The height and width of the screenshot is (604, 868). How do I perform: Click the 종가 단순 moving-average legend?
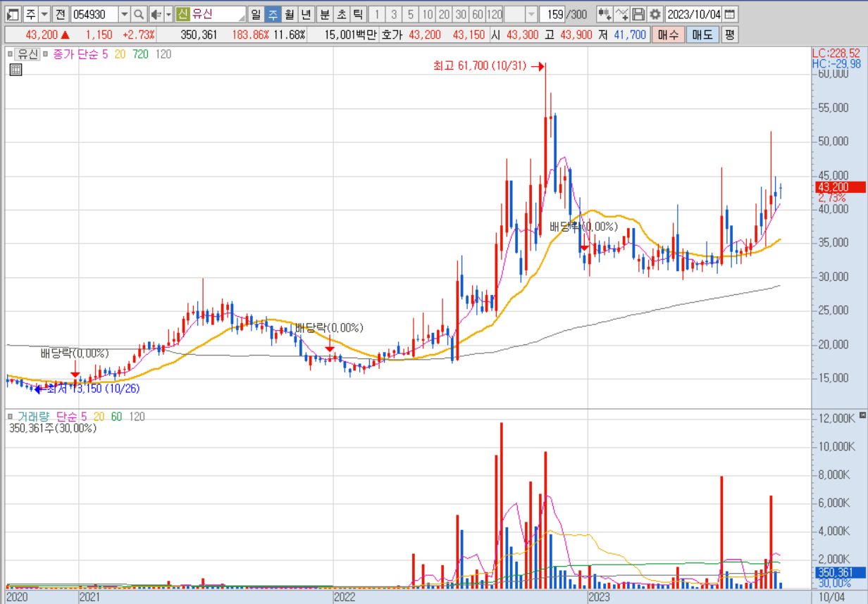[75, 54]
